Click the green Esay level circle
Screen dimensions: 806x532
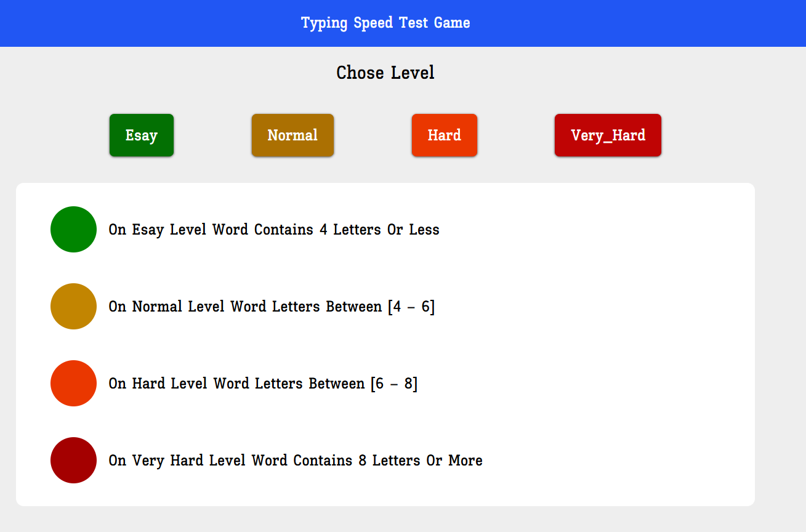point(73,229)
